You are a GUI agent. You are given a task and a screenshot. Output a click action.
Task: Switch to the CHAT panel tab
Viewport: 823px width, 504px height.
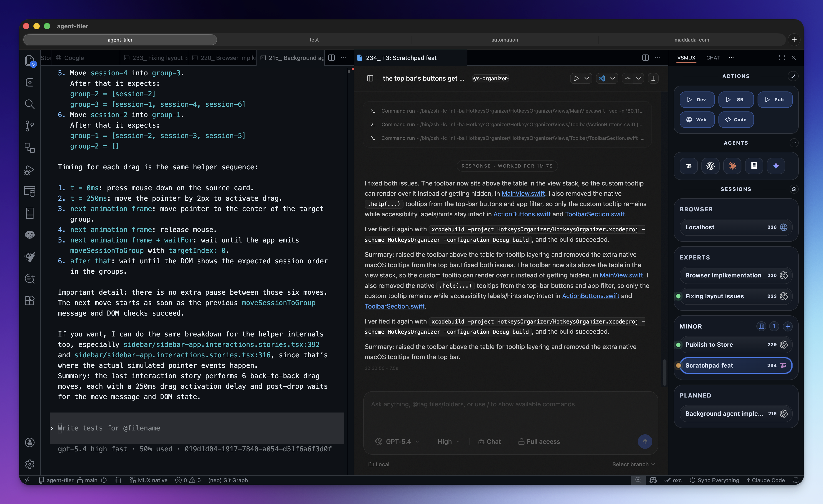click(x=713, y=58)
